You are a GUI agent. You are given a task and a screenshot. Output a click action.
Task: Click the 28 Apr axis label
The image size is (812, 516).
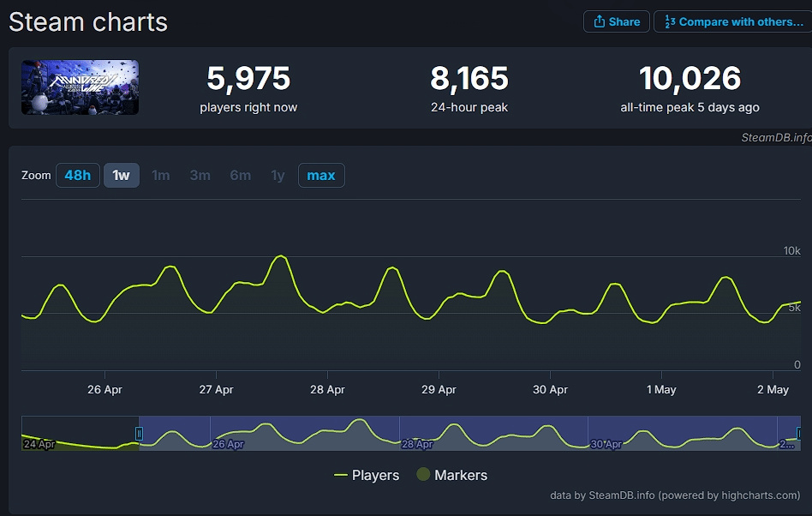point(327,390)
